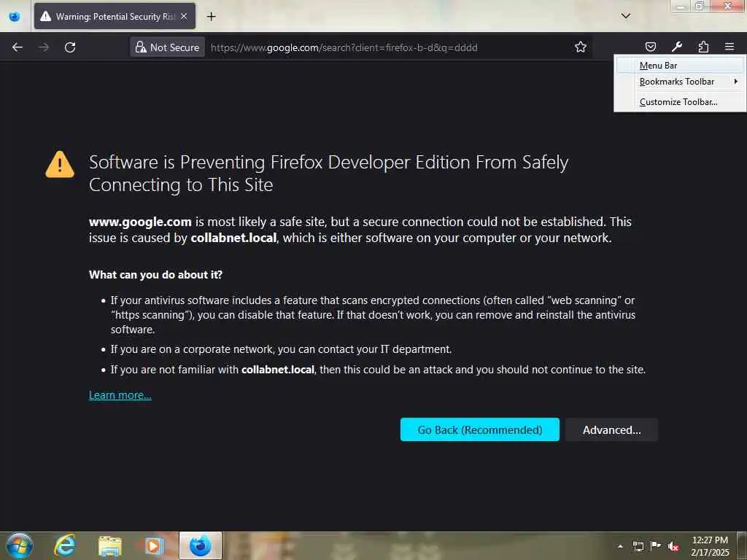Bookmark this page with the star icon

coord(580,47)
